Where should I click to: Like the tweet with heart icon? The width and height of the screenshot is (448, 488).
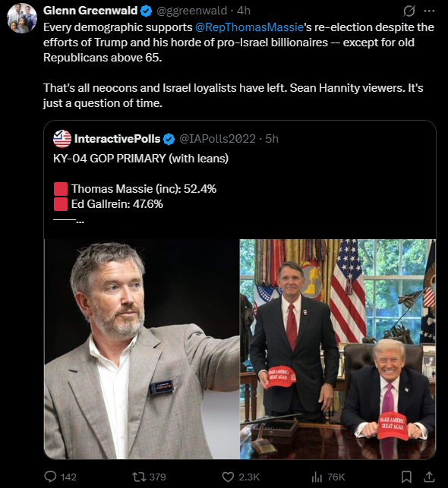point(228,477)
